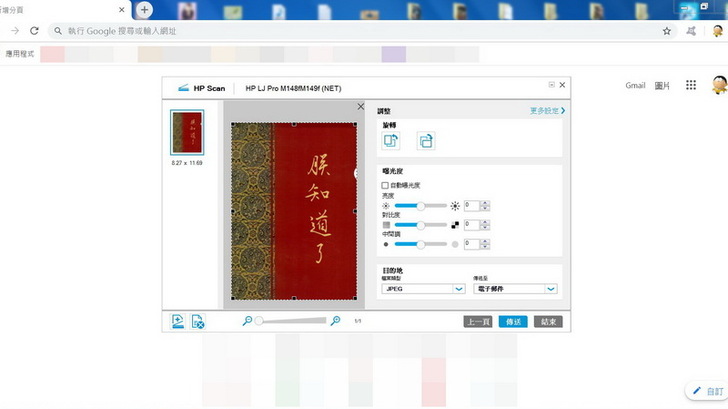Click the 應用程式 bookmarks item

pos(20,54)
